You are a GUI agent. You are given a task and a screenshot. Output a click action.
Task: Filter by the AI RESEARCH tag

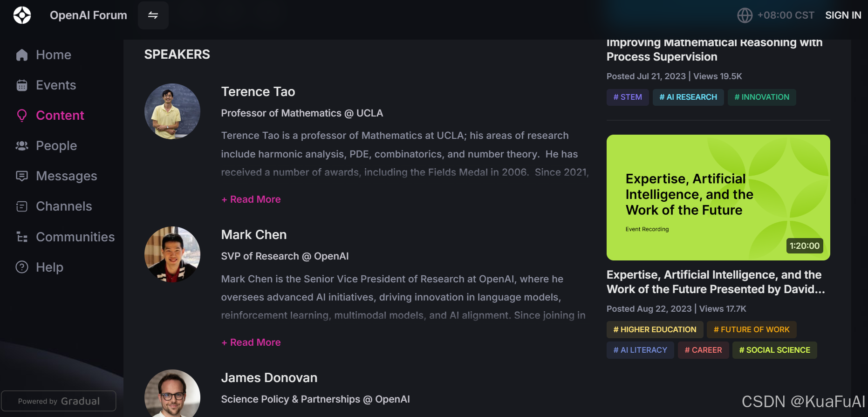(x=688, y=97)
